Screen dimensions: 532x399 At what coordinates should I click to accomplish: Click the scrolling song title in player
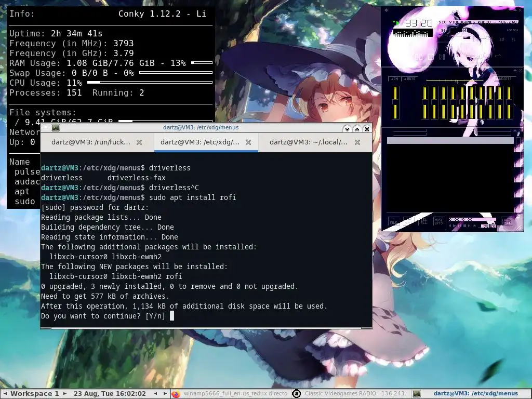pos(478,22)
